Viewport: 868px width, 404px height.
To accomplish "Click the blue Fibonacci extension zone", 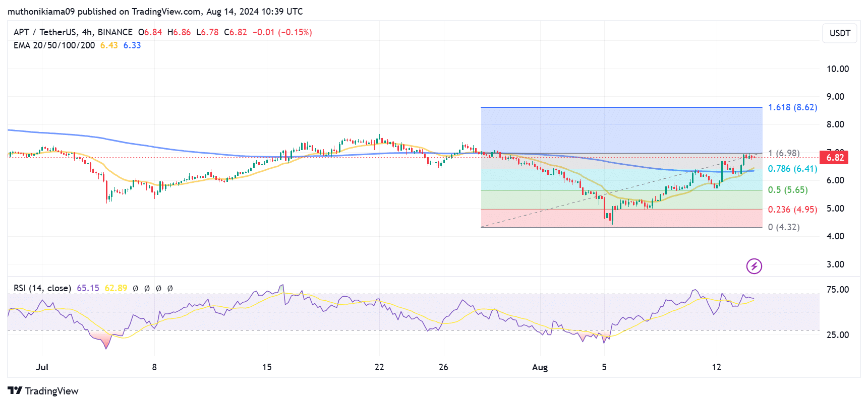I will (x=621, y=130).
